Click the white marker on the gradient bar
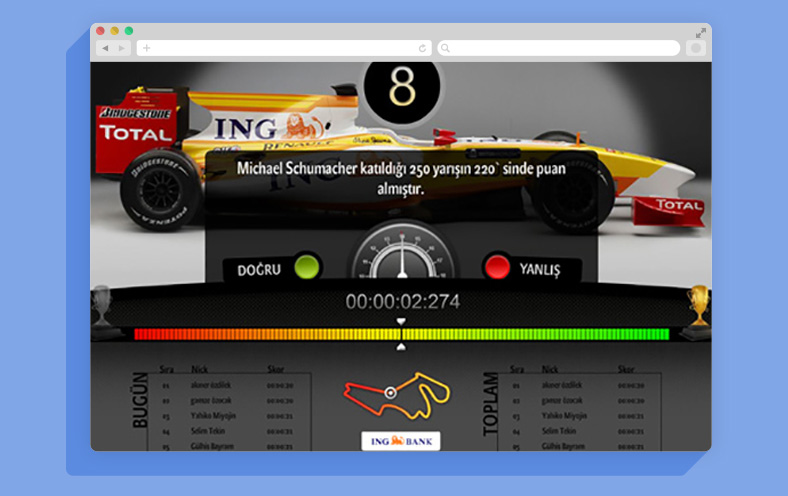The width and height of the screenshot is (788, 496). [401, 322]
